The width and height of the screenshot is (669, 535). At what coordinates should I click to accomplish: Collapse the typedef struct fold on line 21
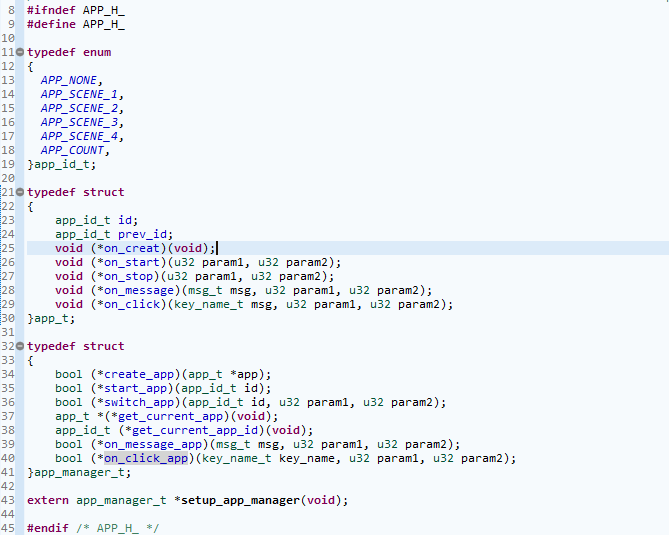click(20, 192)
